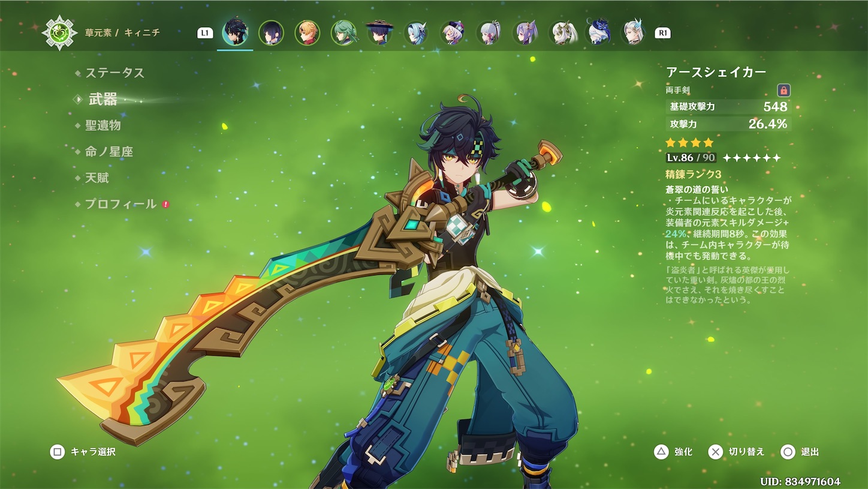868x489 pixels.
Task: Open the 聖遺物 menu
Action: tap(103, 125)
